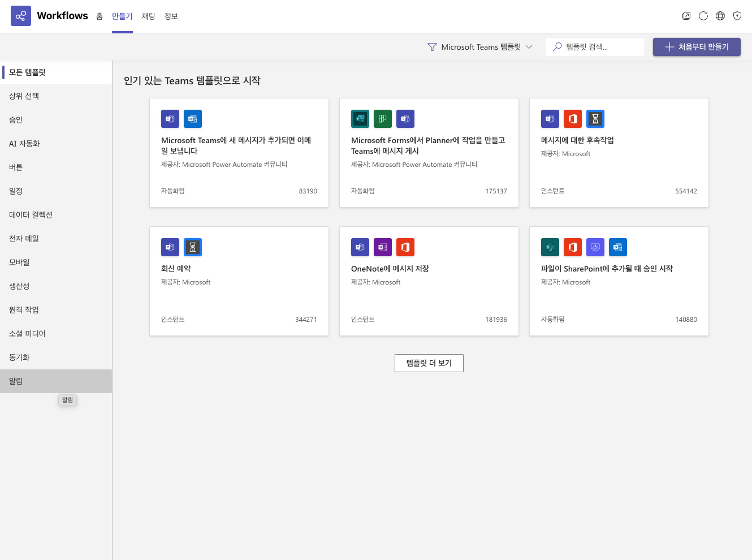The height and width of the screenshot is (560, 752).
Task: Select the 소셜 미디어 category
Action: point(56,334)
